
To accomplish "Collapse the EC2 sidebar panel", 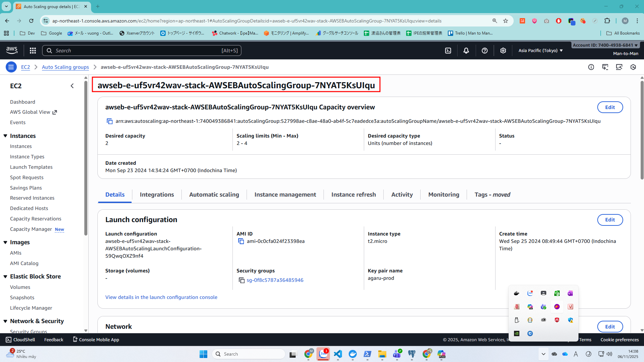I will [72, 86].
